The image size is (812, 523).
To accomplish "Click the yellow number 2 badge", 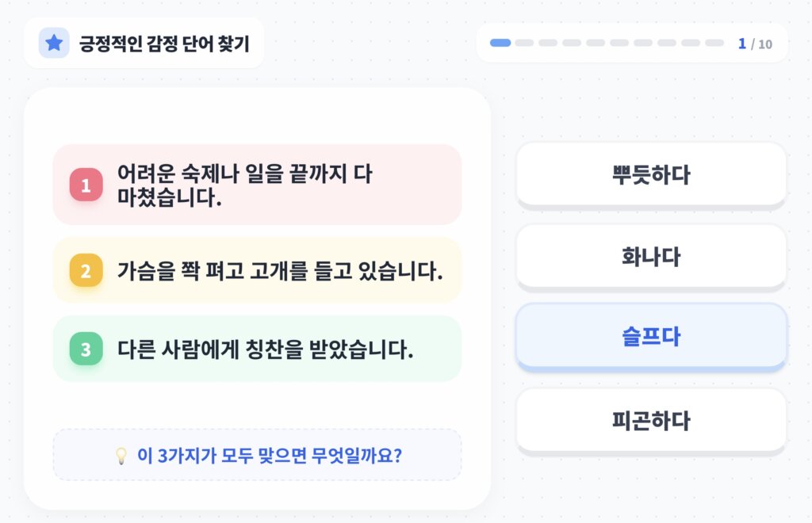I will coord(86,270).
